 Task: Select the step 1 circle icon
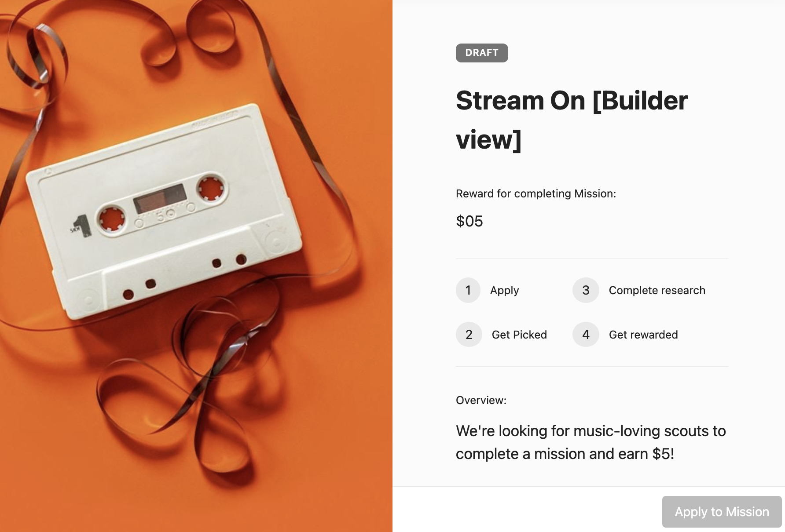[468, 290]
